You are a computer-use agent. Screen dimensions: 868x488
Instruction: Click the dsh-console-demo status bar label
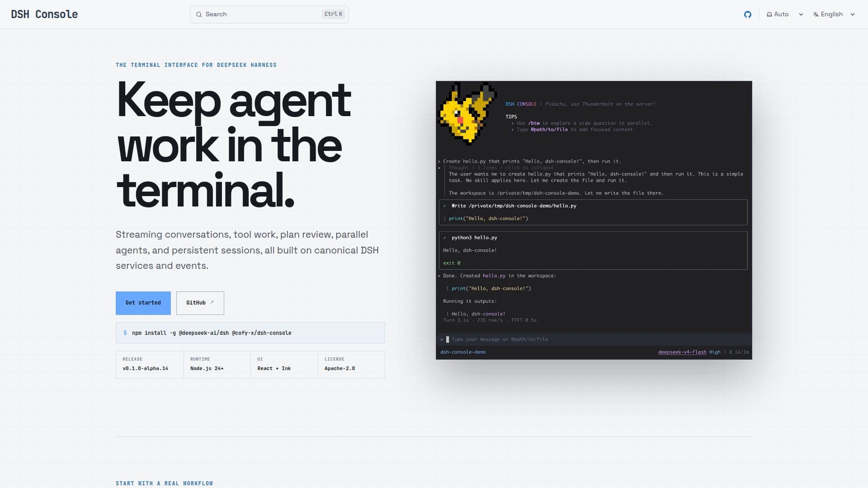[463, 352]
